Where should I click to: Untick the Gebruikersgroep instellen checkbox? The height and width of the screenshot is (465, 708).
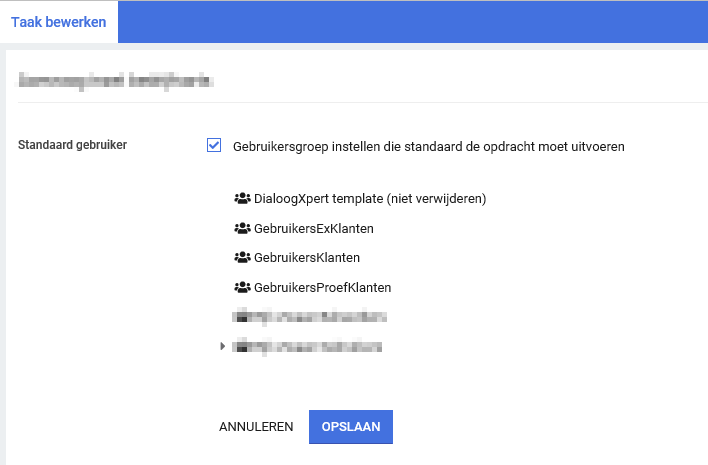coord(214,146)
